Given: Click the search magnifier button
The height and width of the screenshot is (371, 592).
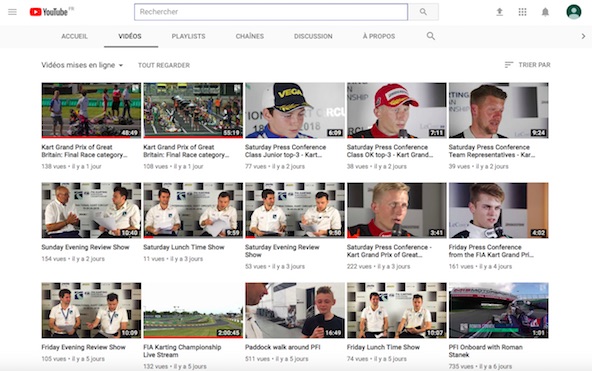Looking at the screenshot, I should click(423, 12).
